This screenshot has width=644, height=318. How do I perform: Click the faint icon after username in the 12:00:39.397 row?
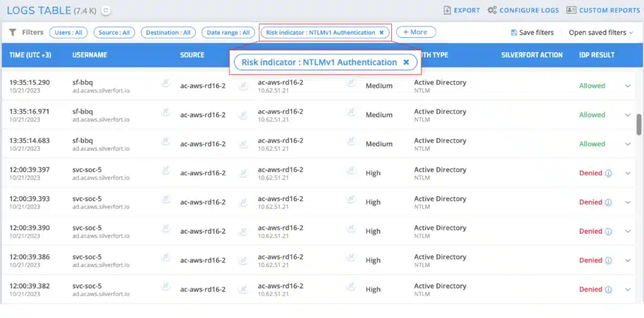coord(165,171)
